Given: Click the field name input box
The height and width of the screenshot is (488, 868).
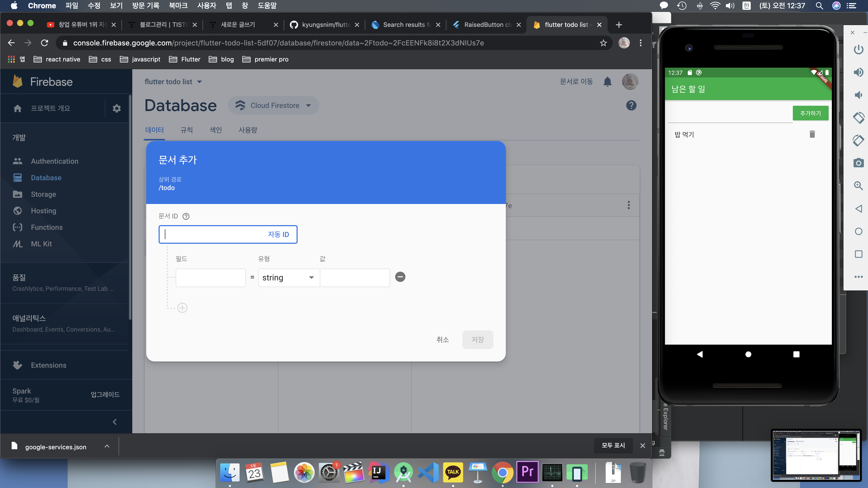Looking at the screenshot, I should pyautogui.click(x=211, y=278).
